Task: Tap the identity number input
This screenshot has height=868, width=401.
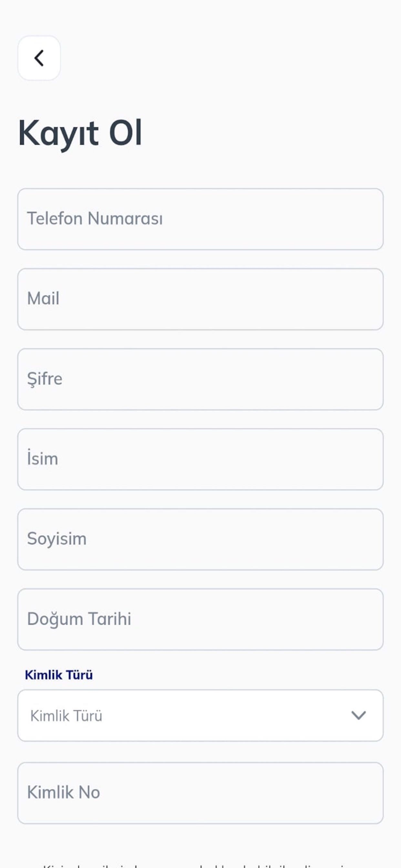Action: pyautogui.click(x=200, y=793)
